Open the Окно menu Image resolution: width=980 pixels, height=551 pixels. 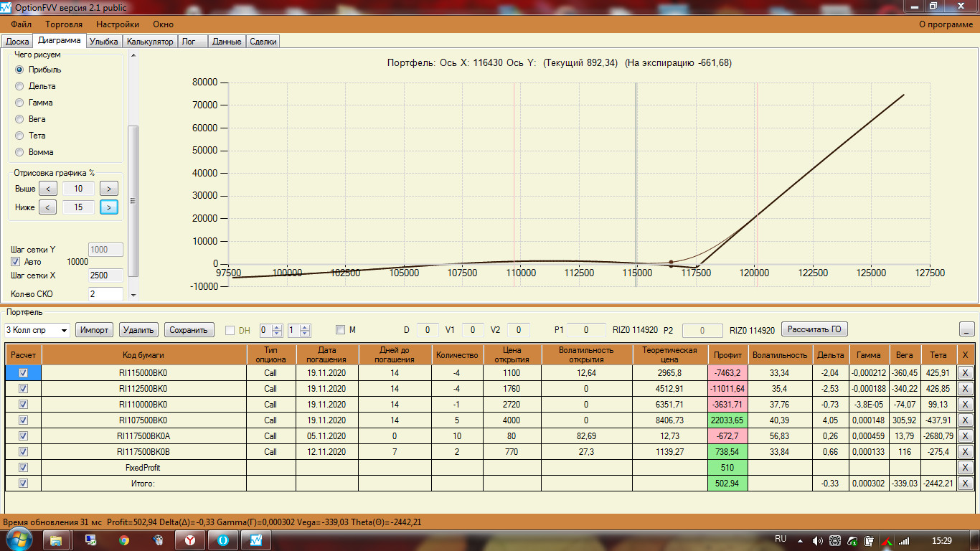pos(163,24)
